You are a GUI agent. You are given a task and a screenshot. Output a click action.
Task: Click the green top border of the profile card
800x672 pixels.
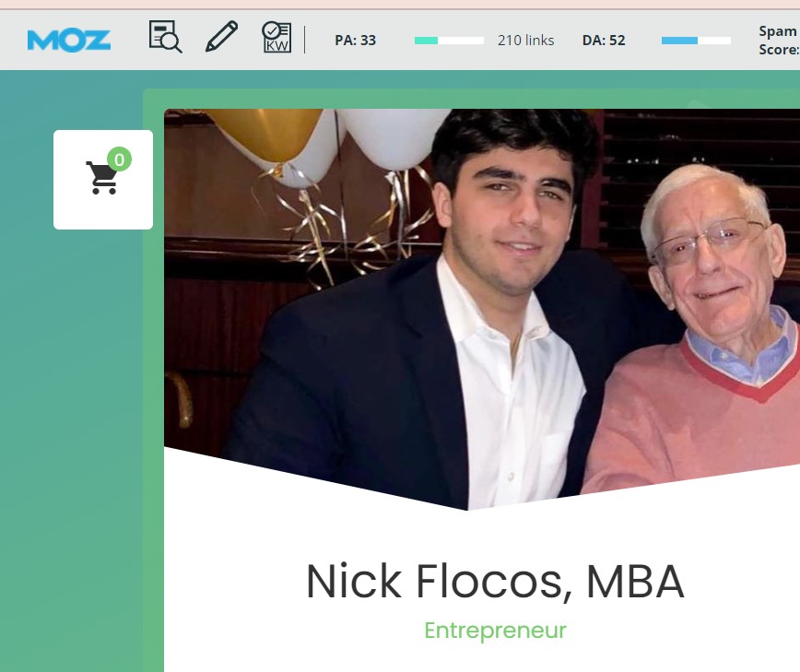(472, 98)
